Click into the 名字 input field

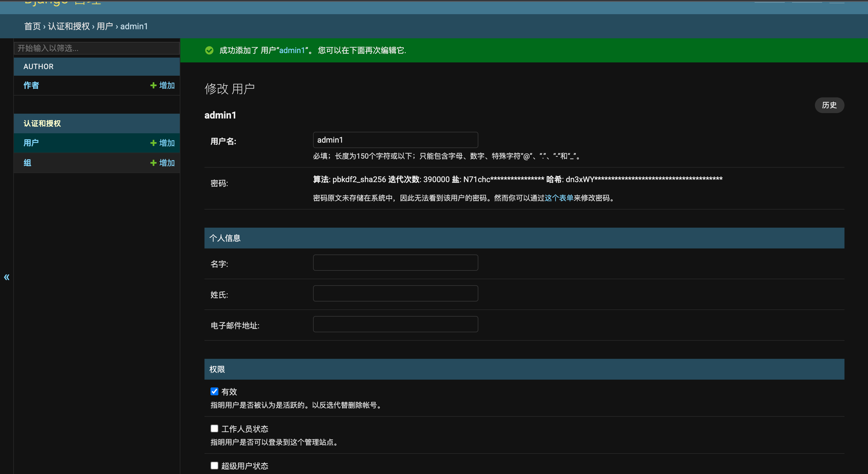(x=395, y=262)
